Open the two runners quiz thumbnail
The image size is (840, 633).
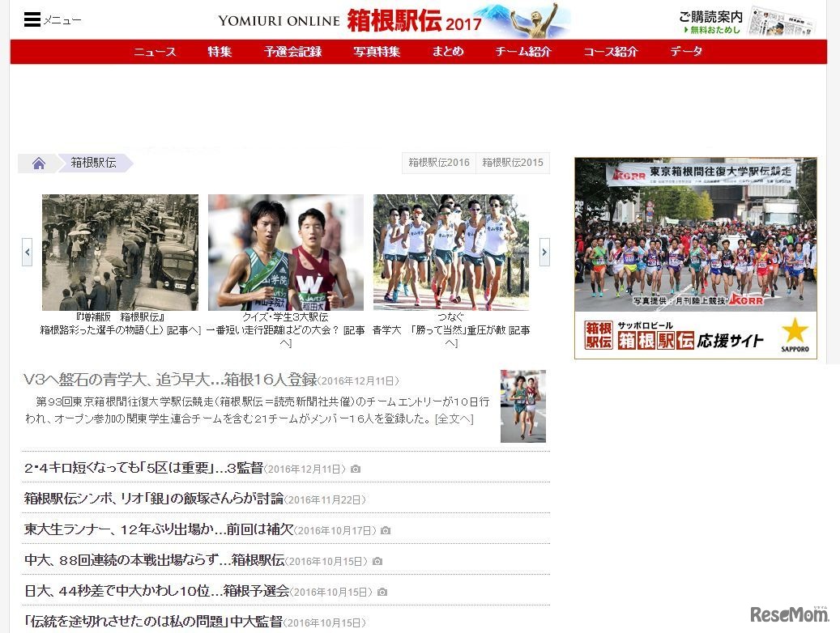pos(286,253)
